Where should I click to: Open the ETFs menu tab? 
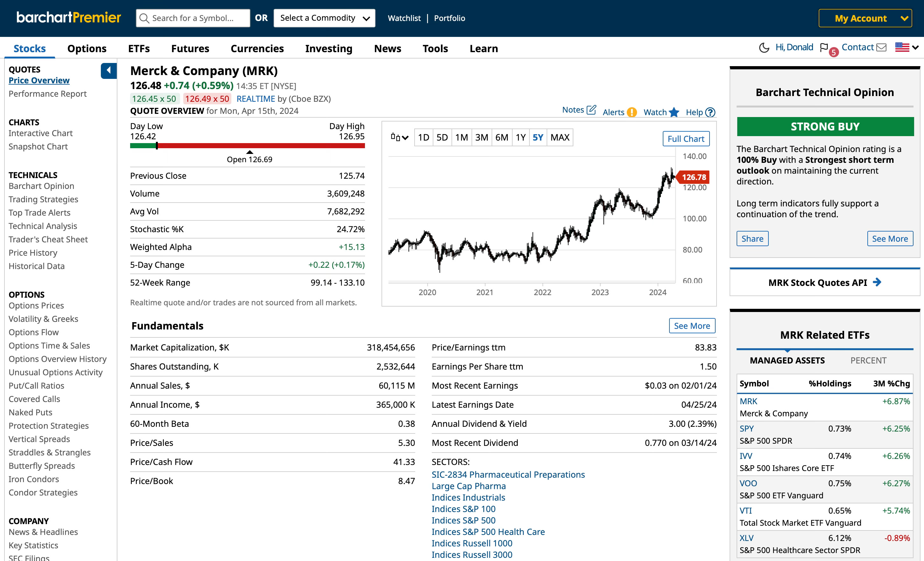point(139,48)
